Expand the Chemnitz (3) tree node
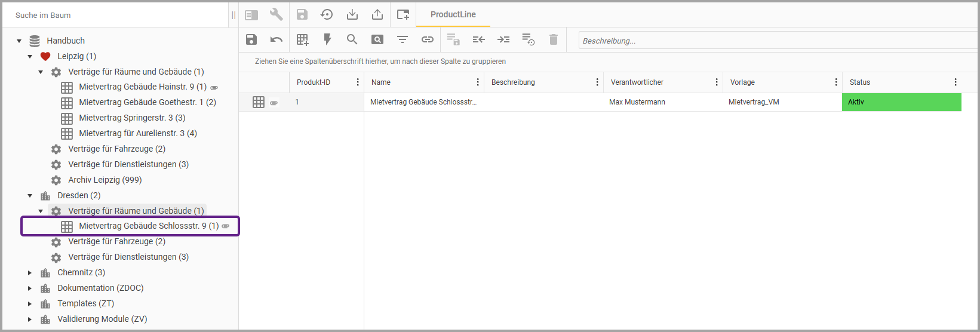 point(30,273)
